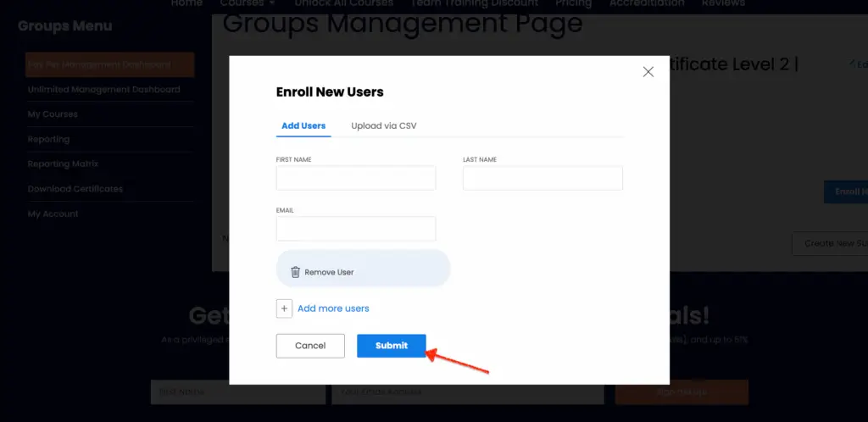Screen dimensions: 868x422
Task: Click the Create New button behind the dialog
Action: coord(831,243)
